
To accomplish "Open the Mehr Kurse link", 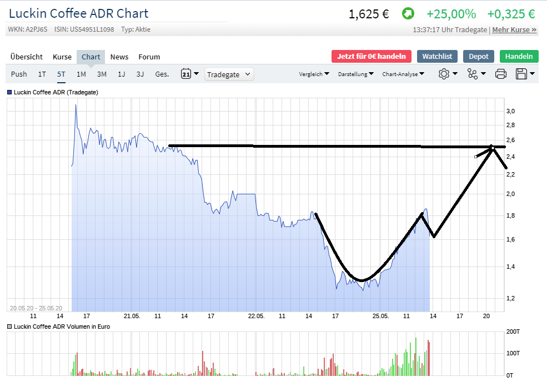I will [515, 29].
